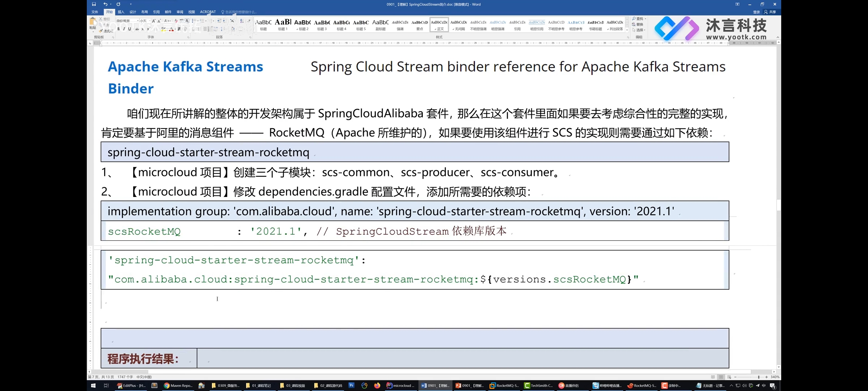Toggle Subscript formatting
868x391 pixels.
coord(142,29)
